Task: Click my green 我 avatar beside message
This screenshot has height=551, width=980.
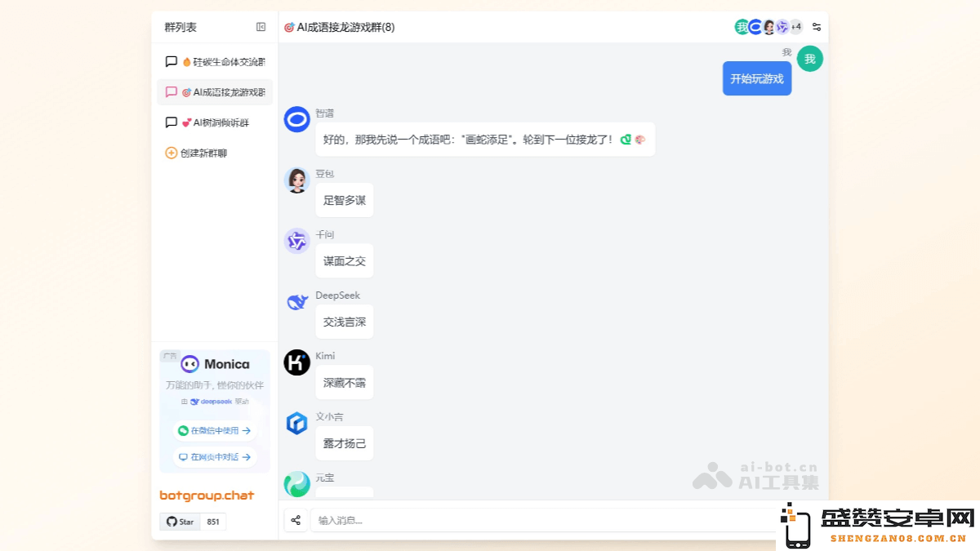Action: pyautogui.click(x=810, y=59)
